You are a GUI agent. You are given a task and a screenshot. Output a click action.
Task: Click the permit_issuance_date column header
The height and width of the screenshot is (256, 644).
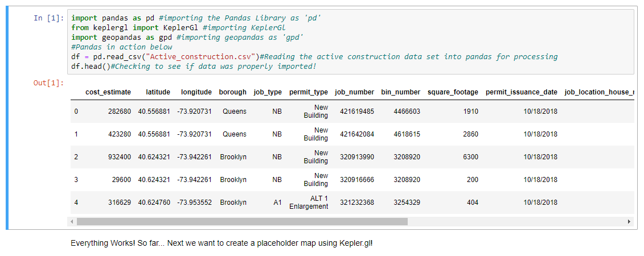pyautogui.click(x=521, y=92)
